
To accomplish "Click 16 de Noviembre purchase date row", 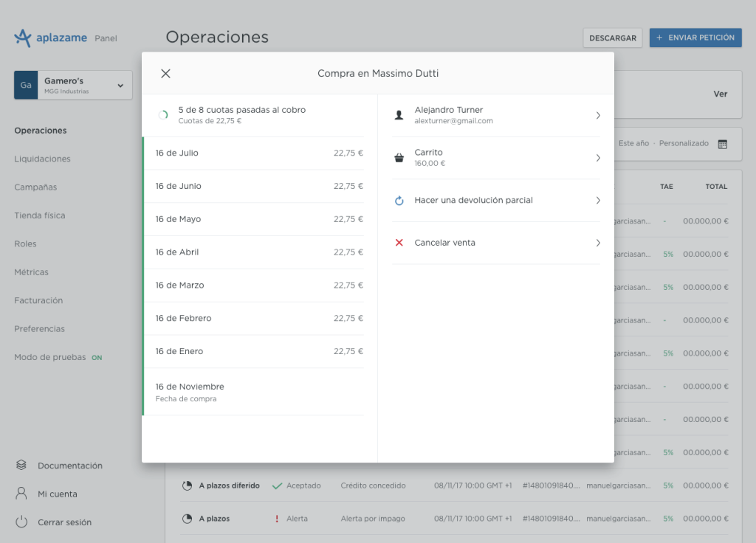I will 254,392.
